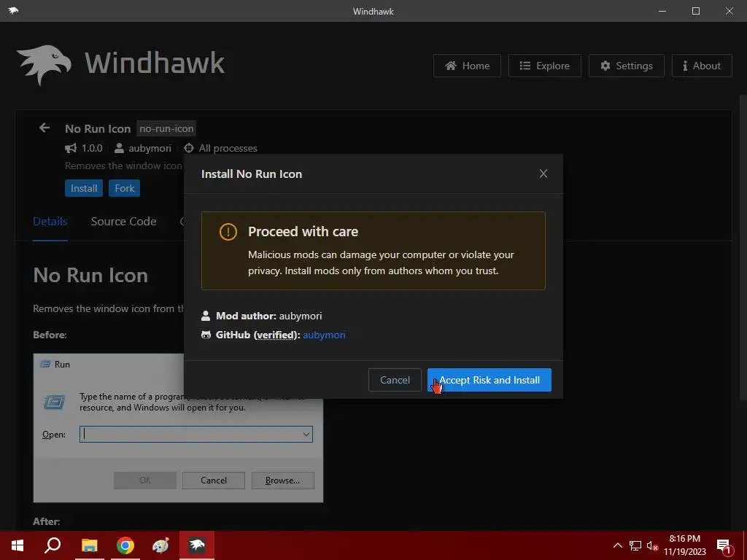Cancel the Install No Run Icon dialog
The image size is (747, 560).
(395, 380)
